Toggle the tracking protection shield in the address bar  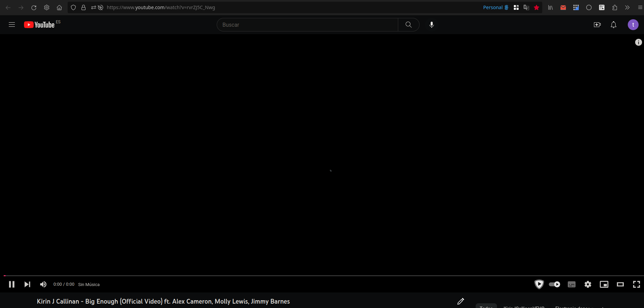point(73,7)
